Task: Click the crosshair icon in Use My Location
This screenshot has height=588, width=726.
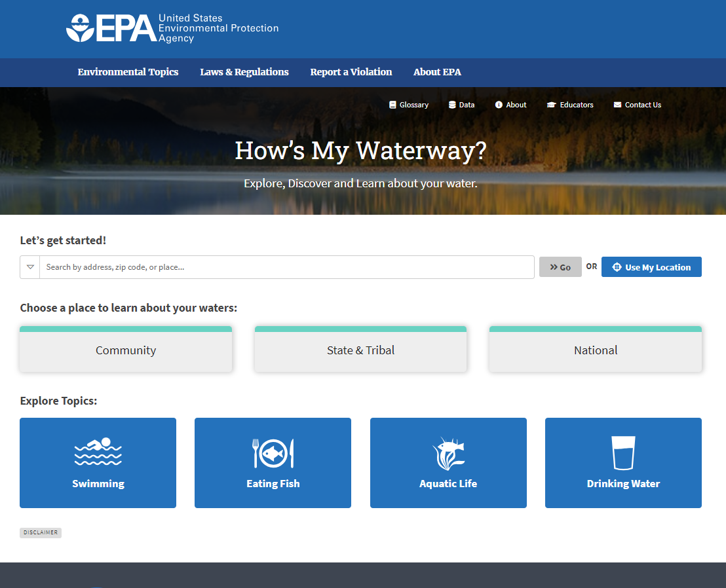Action: coord(617,267)
